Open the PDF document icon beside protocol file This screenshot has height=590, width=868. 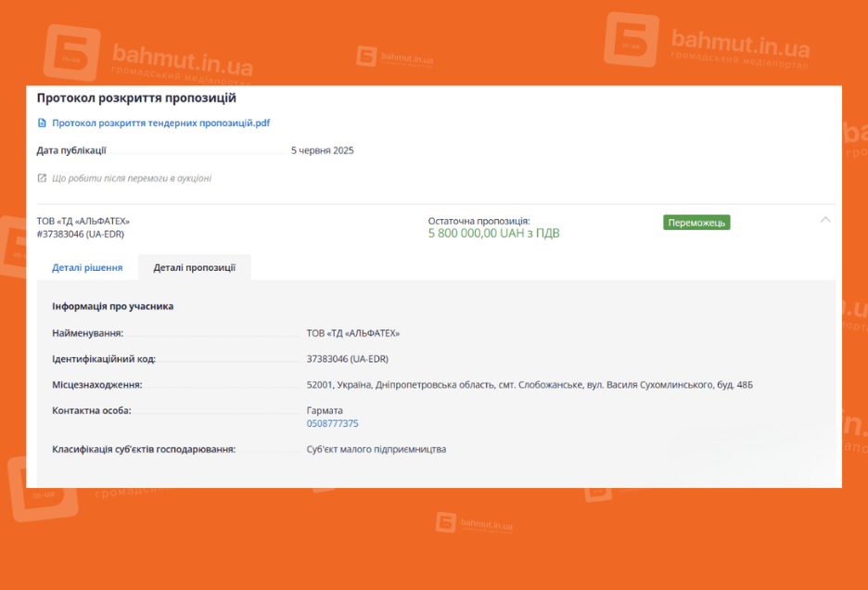tap(42, 123)
